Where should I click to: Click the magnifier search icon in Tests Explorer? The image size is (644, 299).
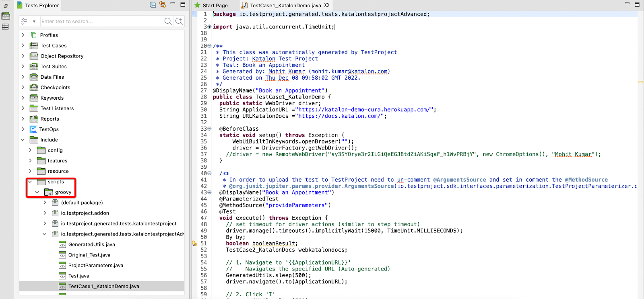[168, 21]
